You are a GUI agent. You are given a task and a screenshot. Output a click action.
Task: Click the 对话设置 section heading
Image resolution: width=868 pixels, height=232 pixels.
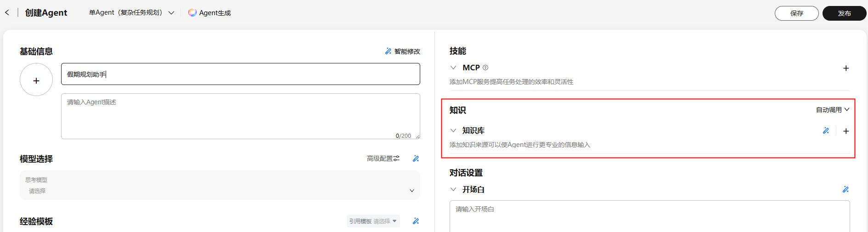coord(466,173)
